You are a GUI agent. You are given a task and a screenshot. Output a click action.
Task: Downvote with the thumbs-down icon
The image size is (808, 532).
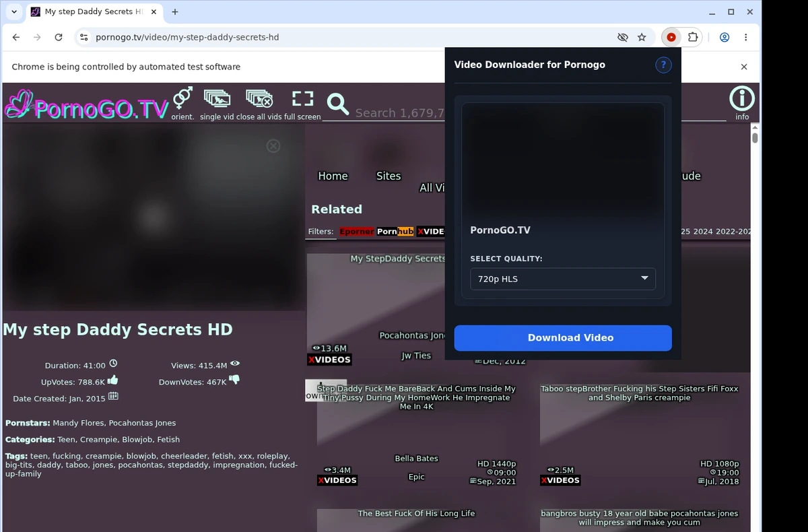(234, 380)
